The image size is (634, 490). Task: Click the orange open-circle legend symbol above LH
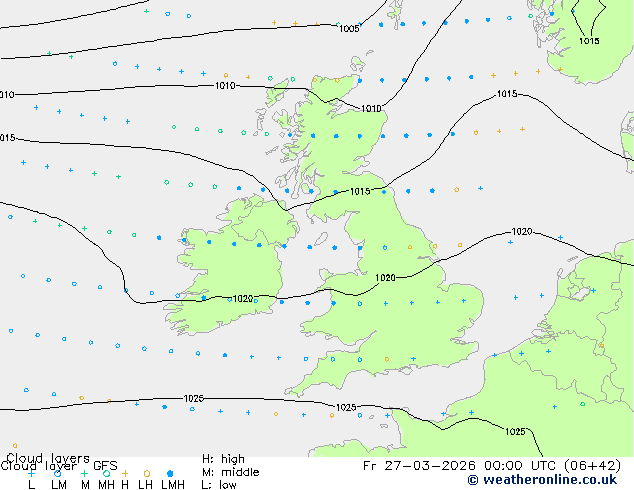(147, 473)
